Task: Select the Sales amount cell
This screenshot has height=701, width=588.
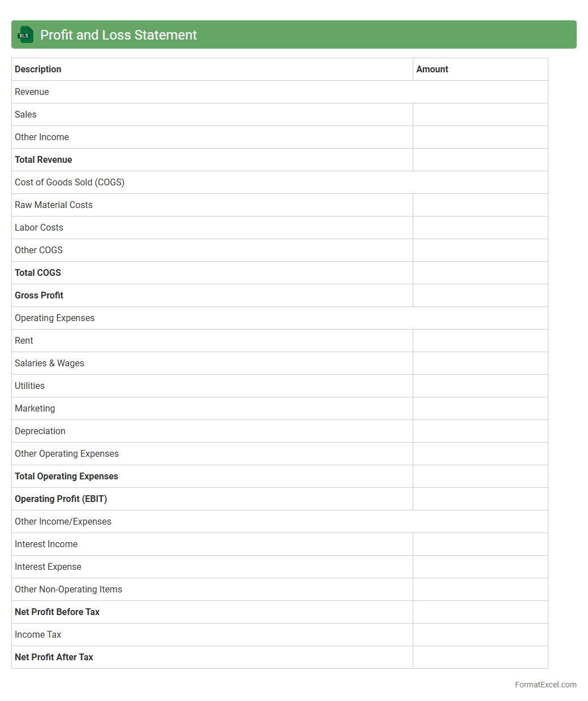Action: pos(480,114)
